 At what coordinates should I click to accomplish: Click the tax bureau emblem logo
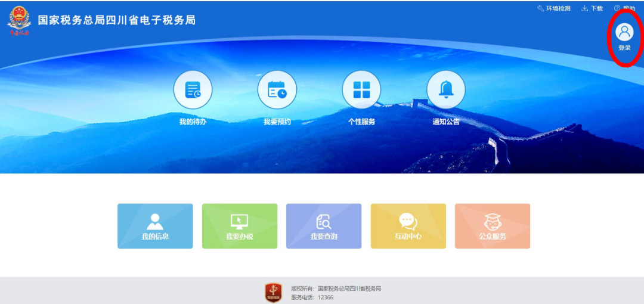point(19,20)
